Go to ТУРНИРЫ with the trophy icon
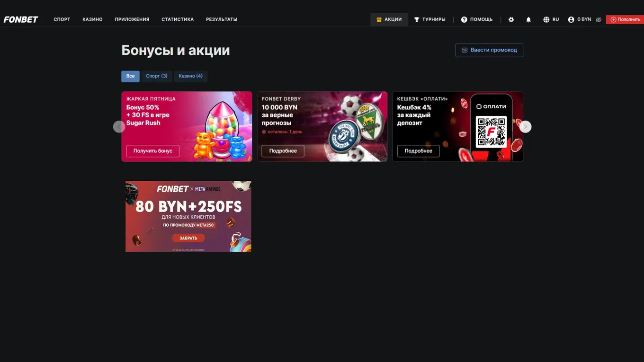Image resolution: width=644 pixels, height=362 pixels. coord(430,19)
